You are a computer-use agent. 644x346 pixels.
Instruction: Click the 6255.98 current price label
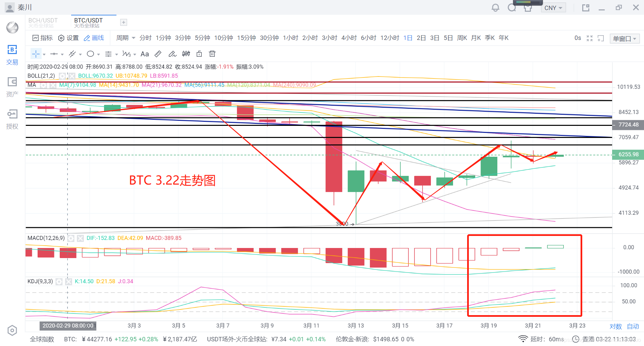click(x=628, y=154)
